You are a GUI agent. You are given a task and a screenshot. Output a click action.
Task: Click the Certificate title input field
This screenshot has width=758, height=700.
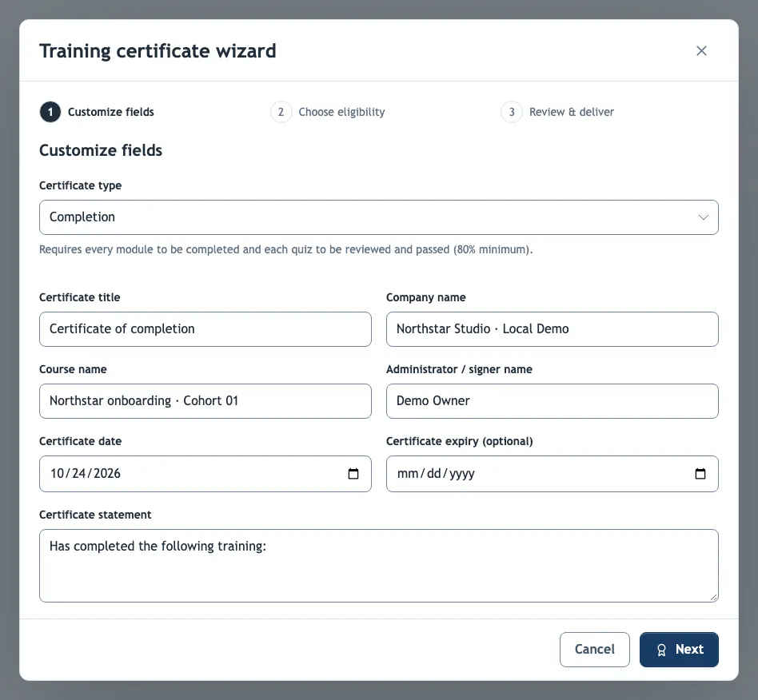pyautogui.click(x=205, y=329)
